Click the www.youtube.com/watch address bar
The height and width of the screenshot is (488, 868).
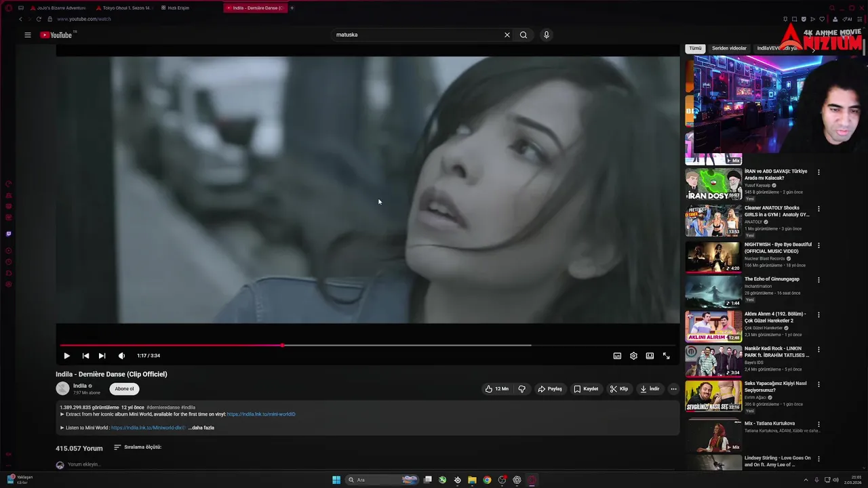pyautogui.click(x=84, y=19)
